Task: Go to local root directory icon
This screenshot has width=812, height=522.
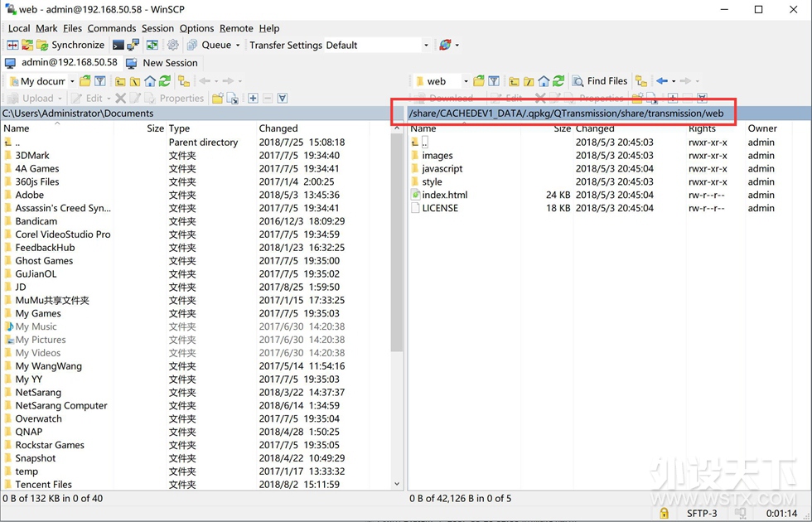Action: click(x=134, y=81)
